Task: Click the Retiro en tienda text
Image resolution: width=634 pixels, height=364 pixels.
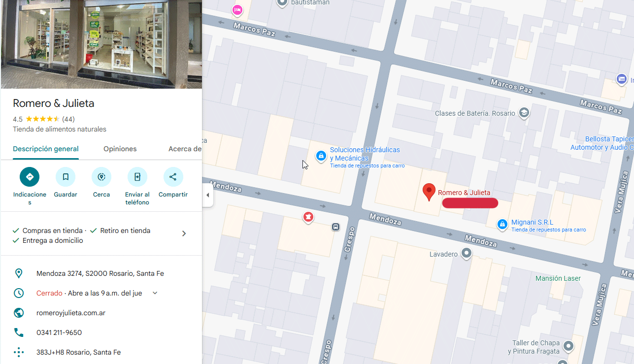Action: point(125,231)
